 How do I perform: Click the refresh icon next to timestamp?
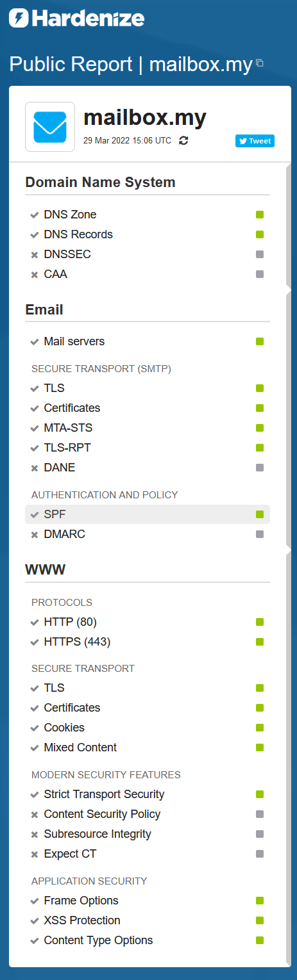coord(183,140)
